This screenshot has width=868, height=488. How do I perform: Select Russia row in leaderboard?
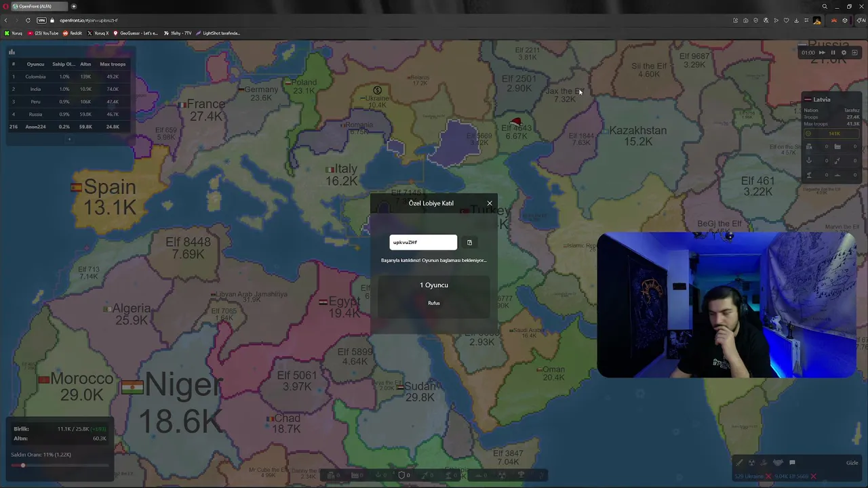(x=68, y=114)
